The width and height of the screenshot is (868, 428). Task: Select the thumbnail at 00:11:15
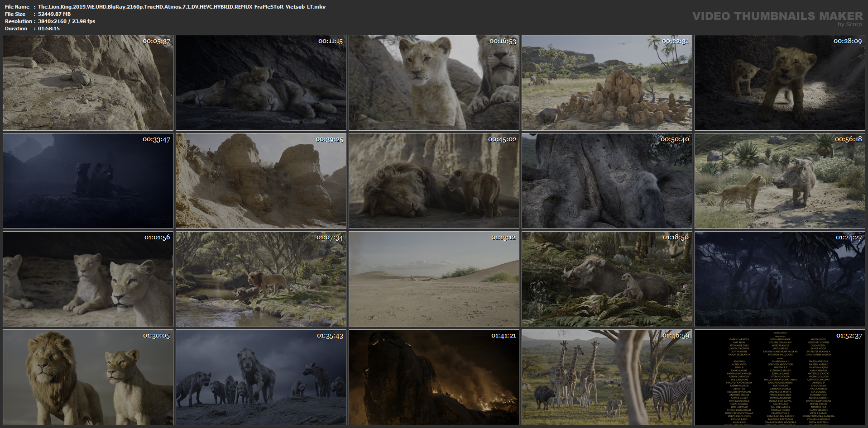tap(261, 83)
